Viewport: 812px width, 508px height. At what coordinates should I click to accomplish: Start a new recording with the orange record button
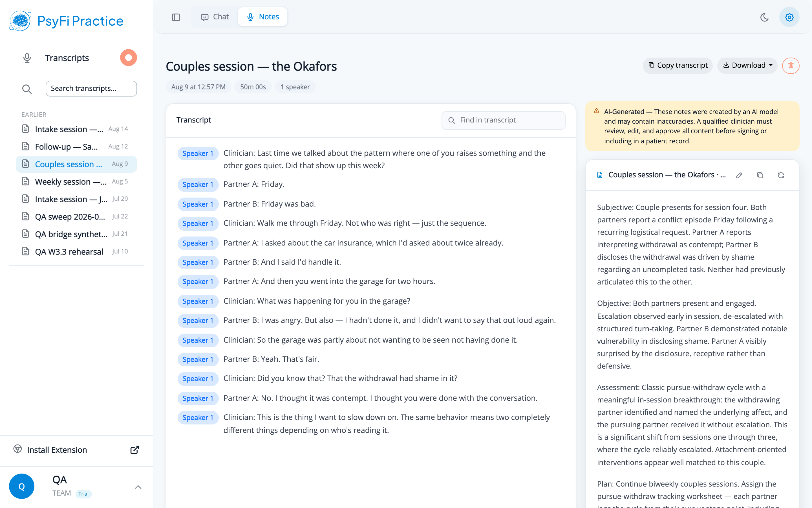coord(129,58)
